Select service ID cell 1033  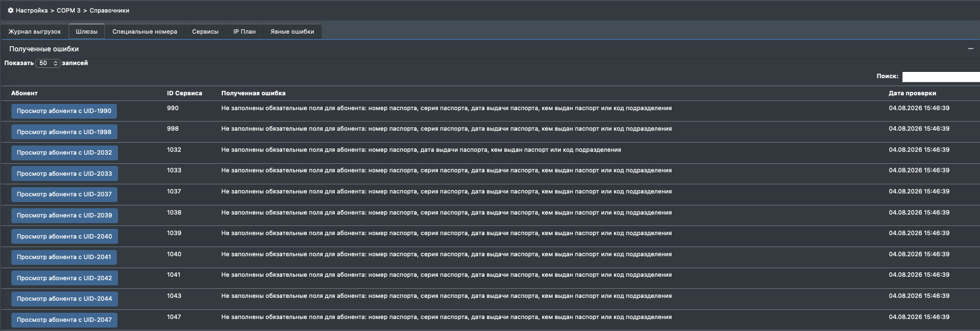click(x=174, y=170)
